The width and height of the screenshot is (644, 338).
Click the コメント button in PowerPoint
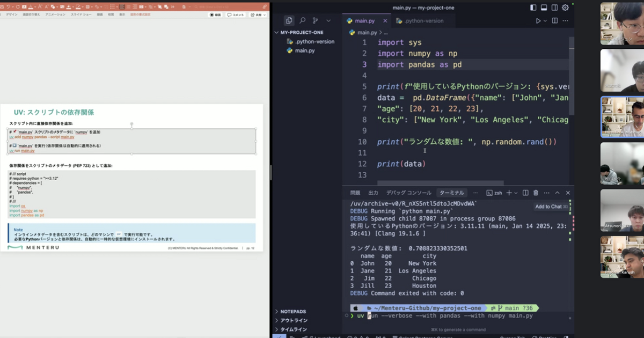click(x=235, y=15)
